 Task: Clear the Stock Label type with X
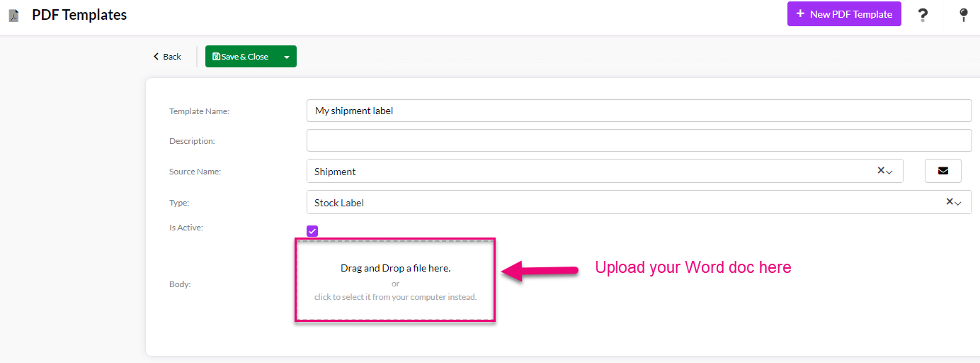tap(950, 201)
